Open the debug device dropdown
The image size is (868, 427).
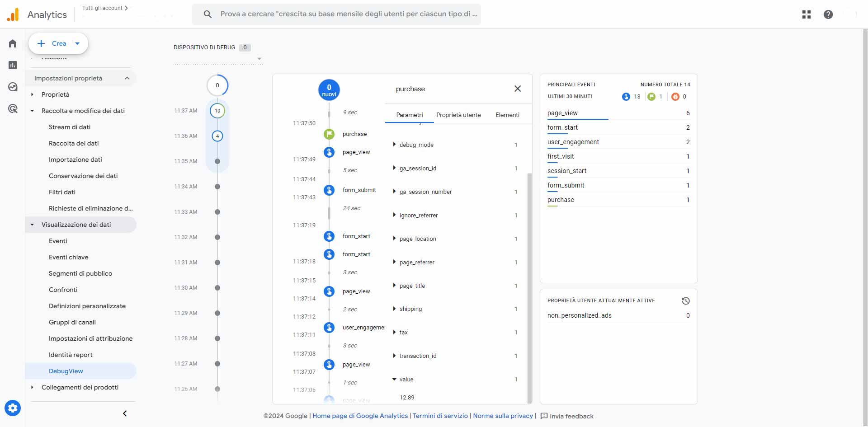[259, 59]
